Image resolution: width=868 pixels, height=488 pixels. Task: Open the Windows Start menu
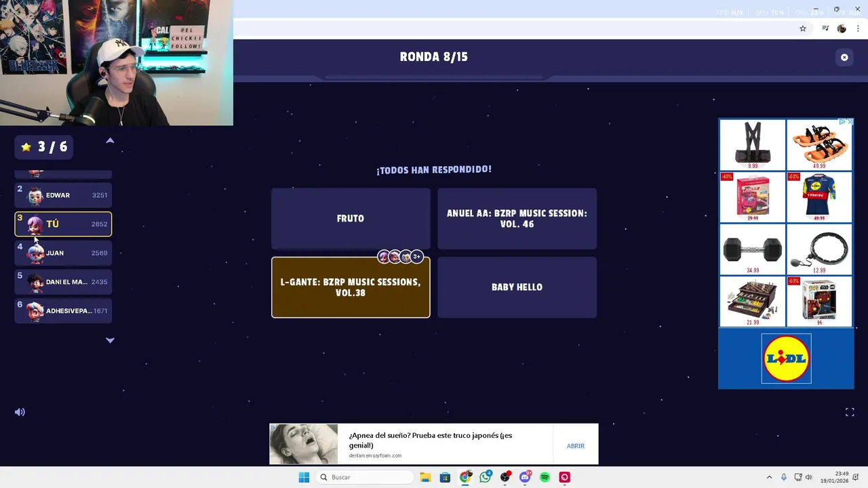[304, 477]
